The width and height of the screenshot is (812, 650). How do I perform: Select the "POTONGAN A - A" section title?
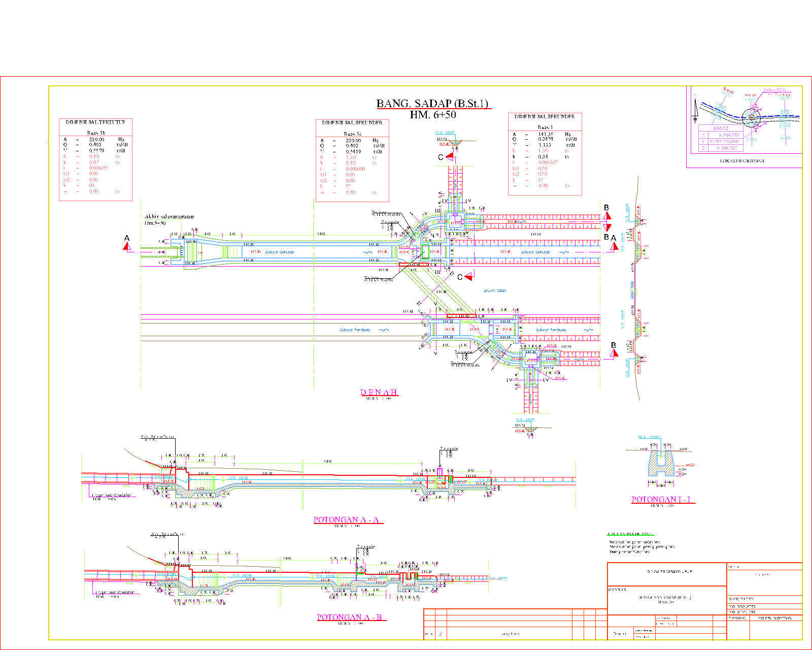[x=346, y=520]
